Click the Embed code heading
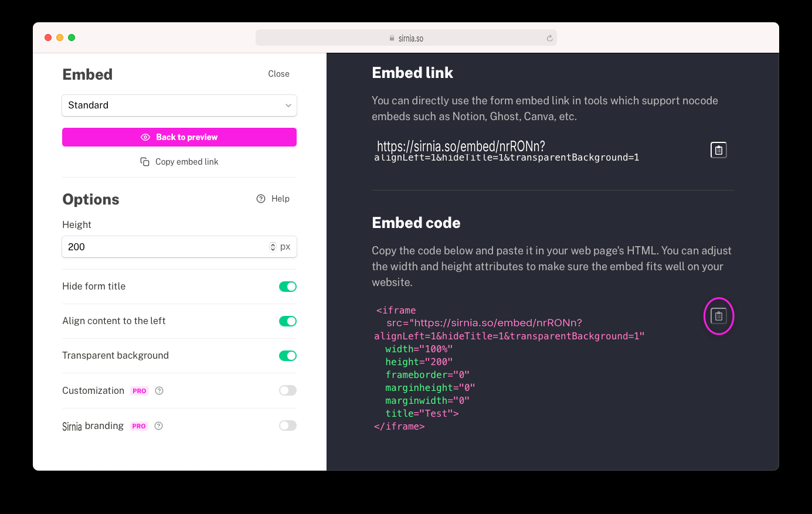This screenshot has width=812, height=514. pyautogui.click(x=416, y=223)
